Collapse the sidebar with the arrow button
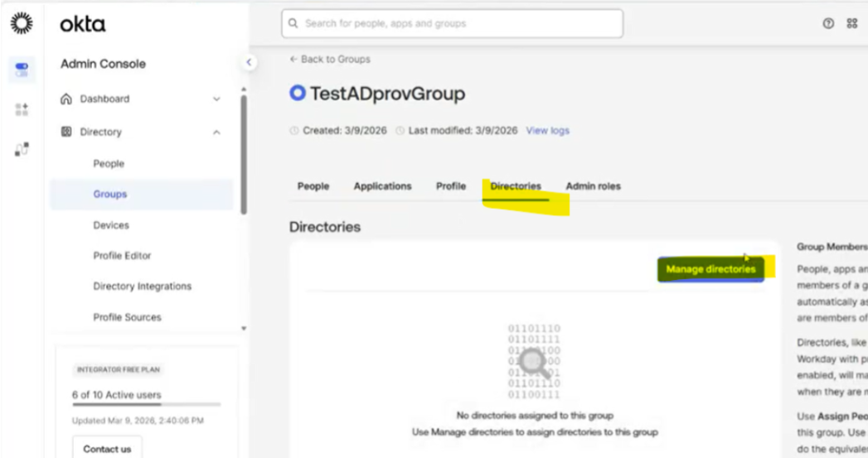This screenshot has height=458, width=868. [x=249, y=62]
